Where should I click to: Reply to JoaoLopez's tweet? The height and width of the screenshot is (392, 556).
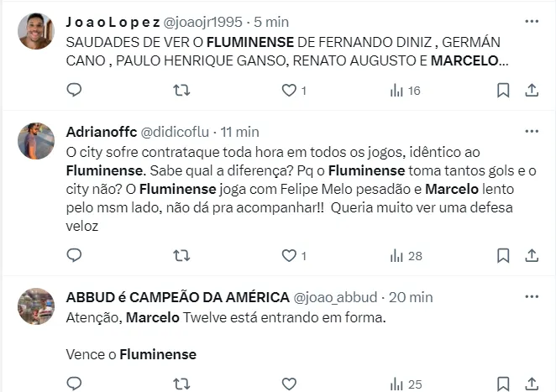[74, 90]
